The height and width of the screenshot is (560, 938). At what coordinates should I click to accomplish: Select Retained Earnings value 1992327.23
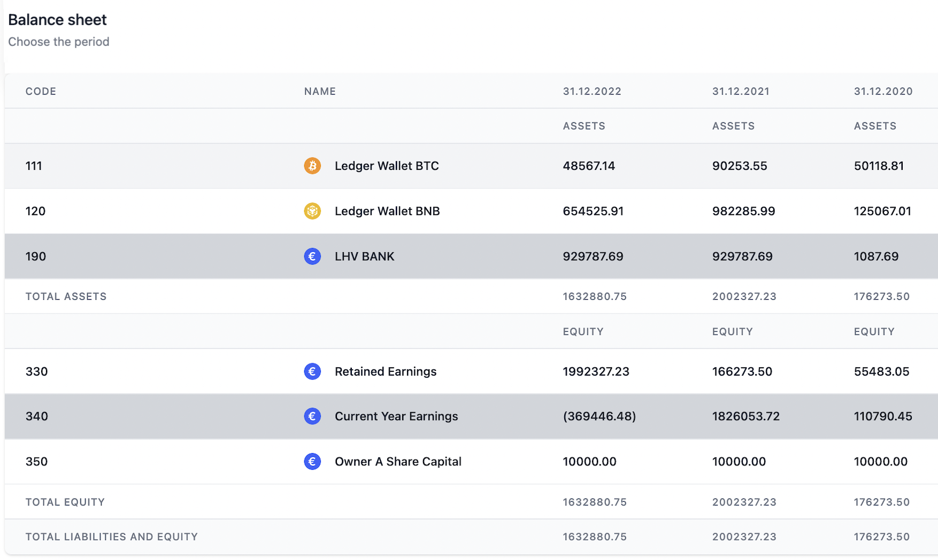pyautogui.click(x=596, y=371)
